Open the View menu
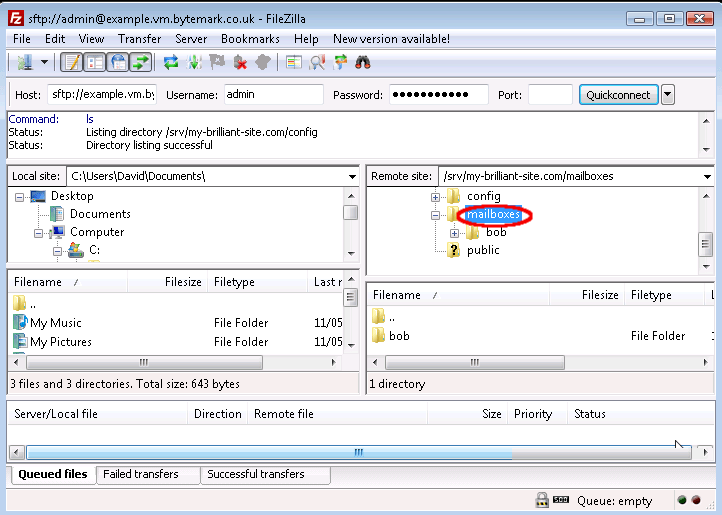Image resolution: width=722 pixels, height=515 pixels. click(x=91, y=39)
